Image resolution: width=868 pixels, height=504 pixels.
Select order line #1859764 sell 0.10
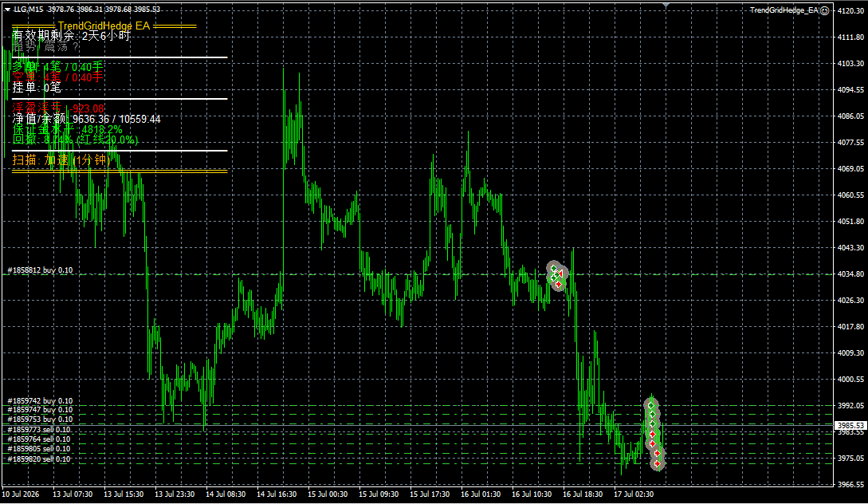[x=39, y=439]
